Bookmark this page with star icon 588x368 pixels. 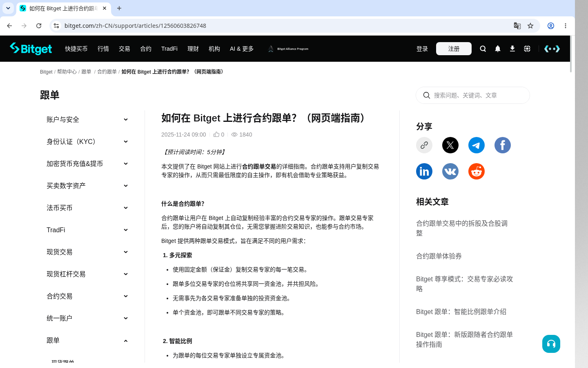[x=530, y=26]
